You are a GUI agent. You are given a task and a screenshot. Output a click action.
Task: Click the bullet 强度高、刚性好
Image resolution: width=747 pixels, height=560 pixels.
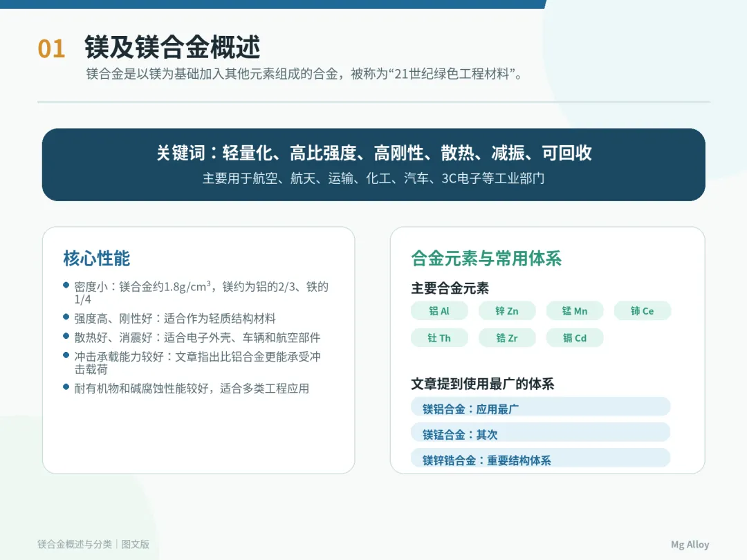click(169, 318)
